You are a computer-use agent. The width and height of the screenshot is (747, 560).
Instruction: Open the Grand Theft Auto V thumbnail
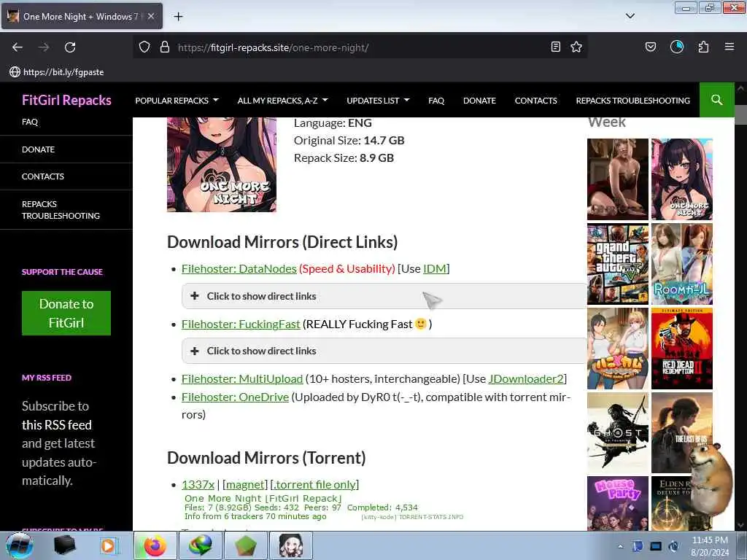coord(617,264)
